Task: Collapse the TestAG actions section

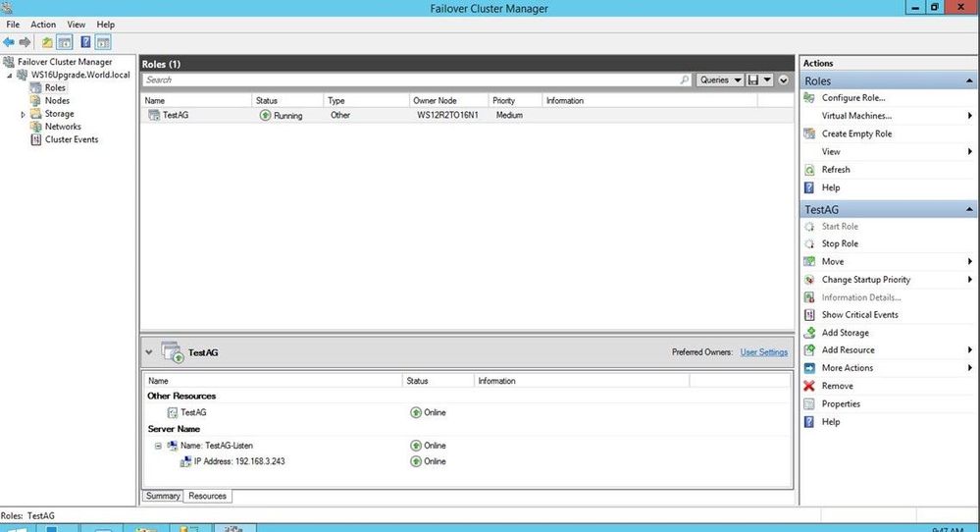Action: click(969, 210)
